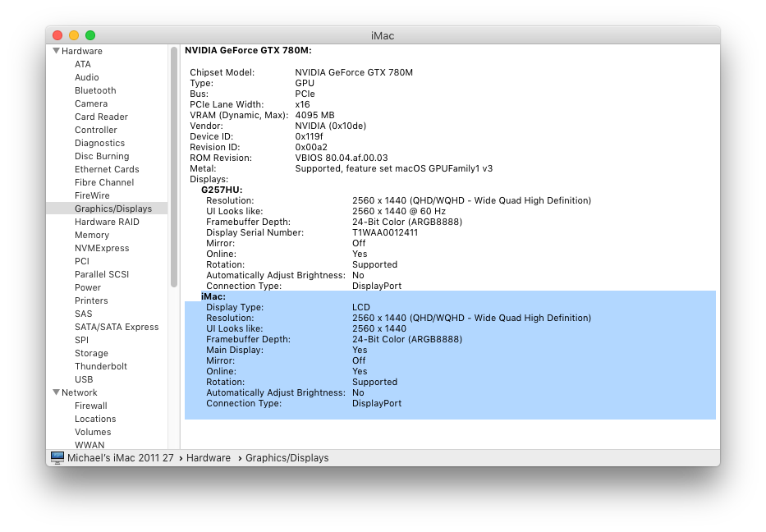The image size is (766, 532).
Task: Click the G257HU display heading
Action: coord(222,190)
